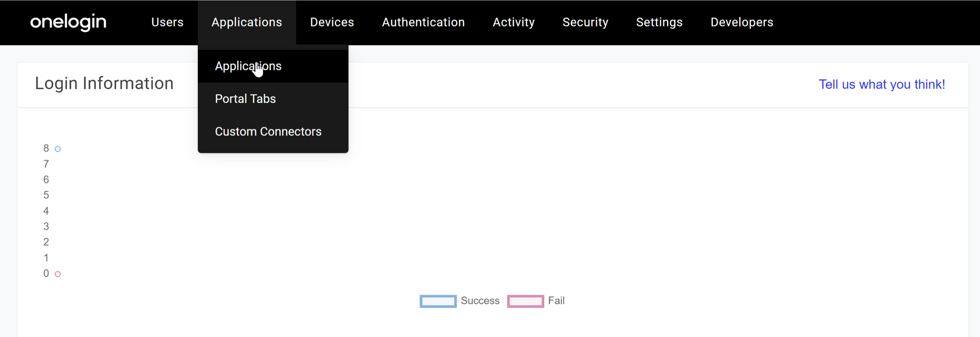
Task: Select Applications from the dropdown list
Action: pyautogui.click(x=248, y=66)
